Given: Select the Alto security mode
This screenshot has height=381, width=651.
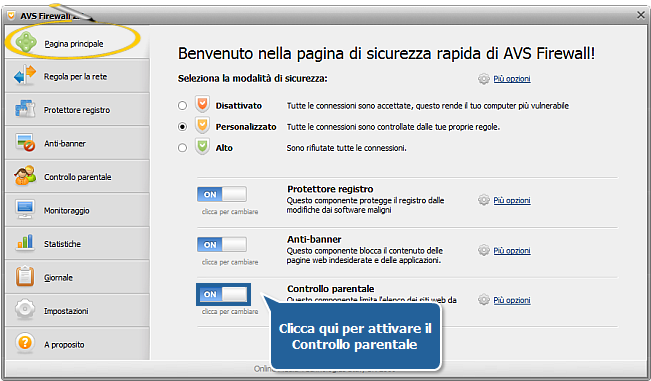Looking at the screenshot, I should (x=182, y=148).
